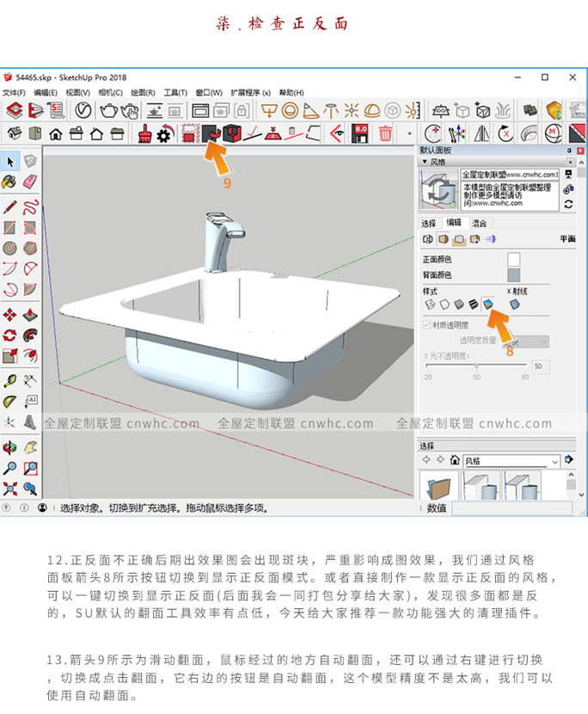
Task: Close the 风格 panel with small x
Action: tap(570, 162)
